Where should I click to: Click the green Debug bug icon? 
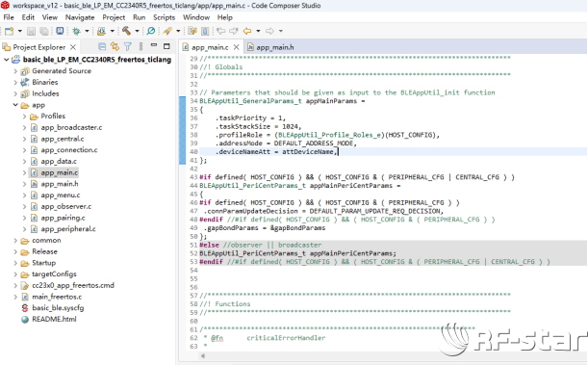coord(76,31)
